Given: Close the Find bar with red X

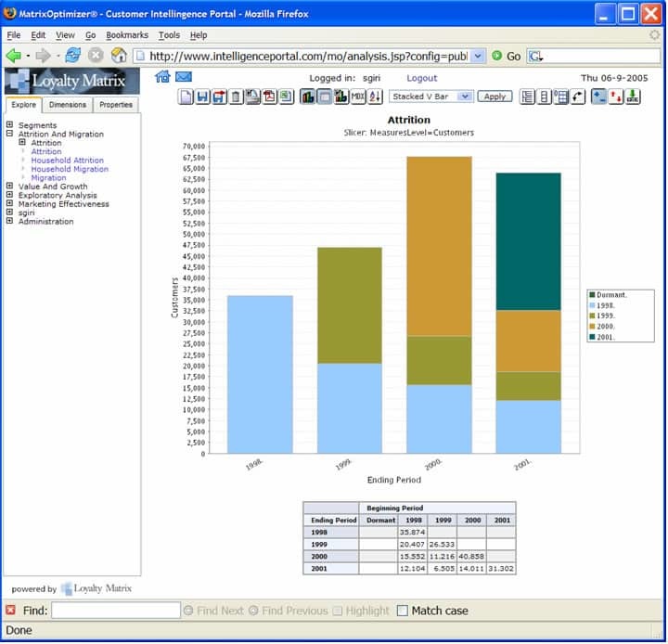Looking at the screenshot, I should tap(10, 611).
